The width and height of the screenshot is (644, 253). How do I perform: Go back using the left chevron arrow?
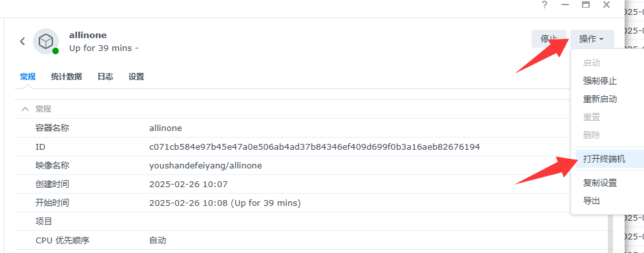click(x=23, y=41)
